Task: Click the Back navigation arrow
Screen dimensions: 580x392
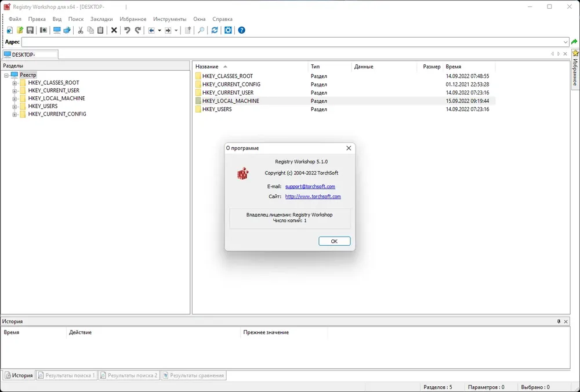Action: pos(151,30)
